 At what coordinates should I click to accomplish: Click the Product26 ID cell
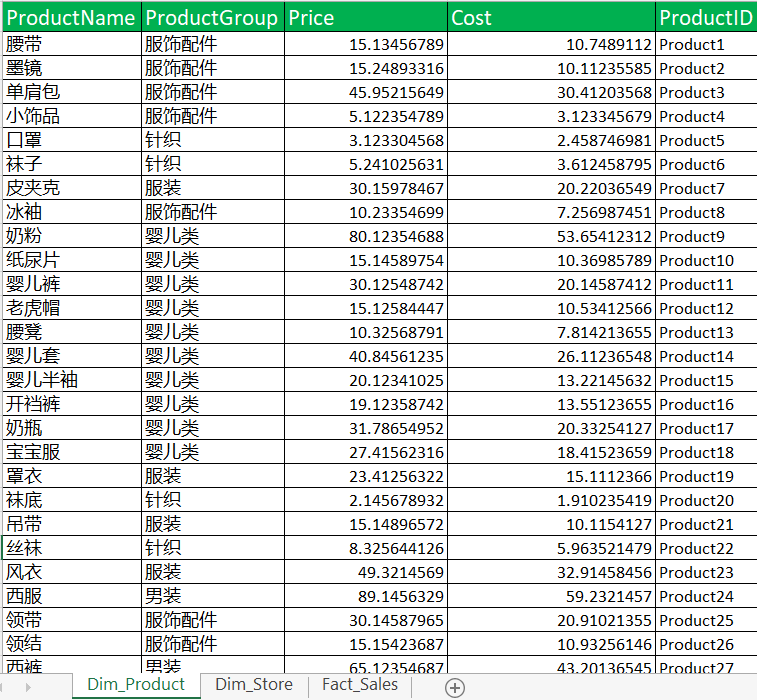pos(706,644)
